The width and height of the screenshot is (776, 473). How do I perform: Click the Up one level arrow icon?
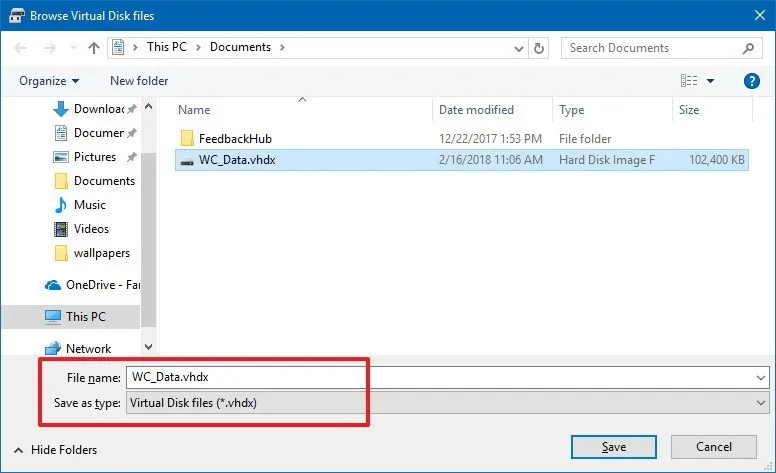point(94,48)
